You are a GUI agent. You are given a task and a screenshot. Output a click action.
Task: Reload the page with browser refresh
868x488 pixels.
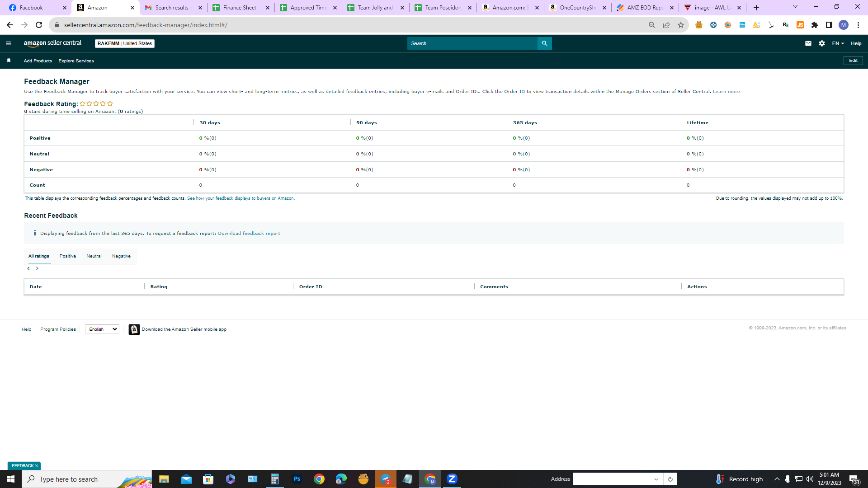(39, 25)
